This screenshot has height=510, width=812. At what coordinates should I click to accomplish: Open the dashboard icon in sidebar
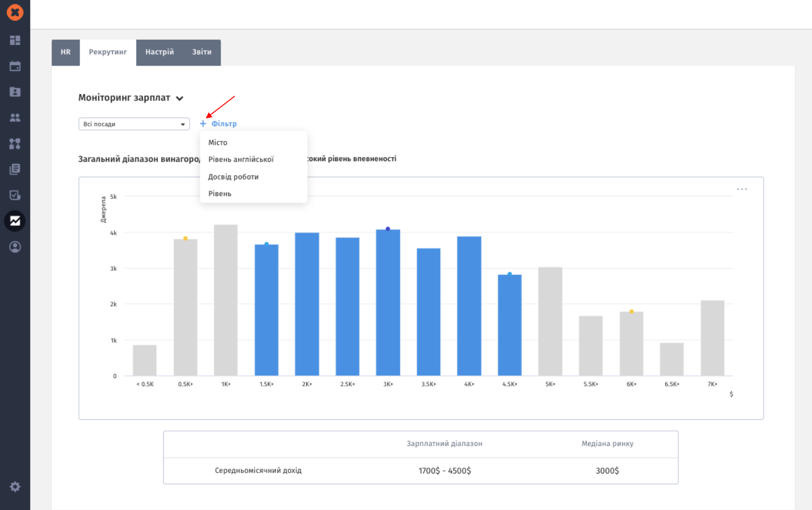(x=15, y=40)
